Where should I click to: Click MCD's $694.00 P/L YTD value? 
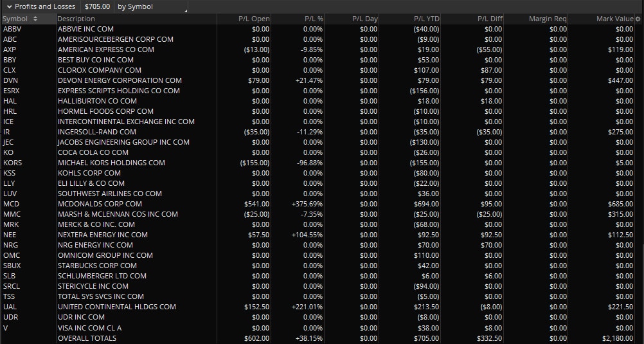pos(426,204)
